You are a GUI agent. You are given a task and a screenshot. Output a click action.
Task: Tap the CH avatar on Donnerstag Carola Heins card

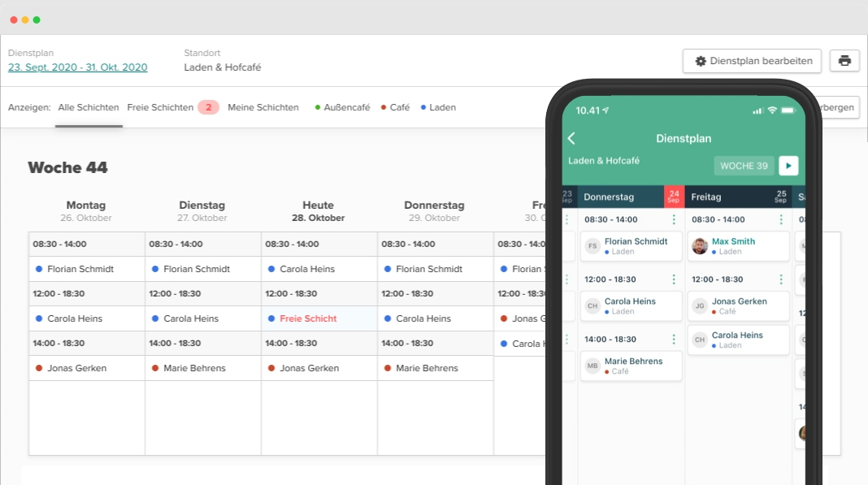point(592,305)
